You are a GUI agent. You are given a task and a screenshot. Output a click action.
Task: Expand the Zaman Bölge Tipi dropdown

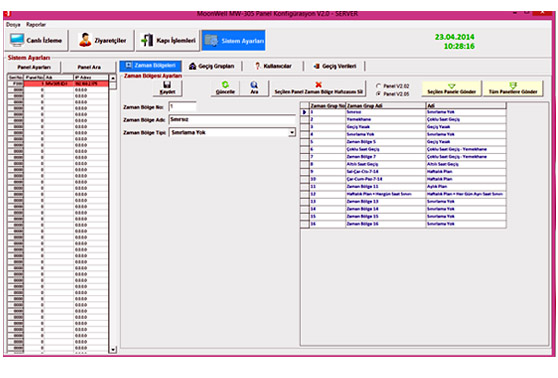point(292,132)
